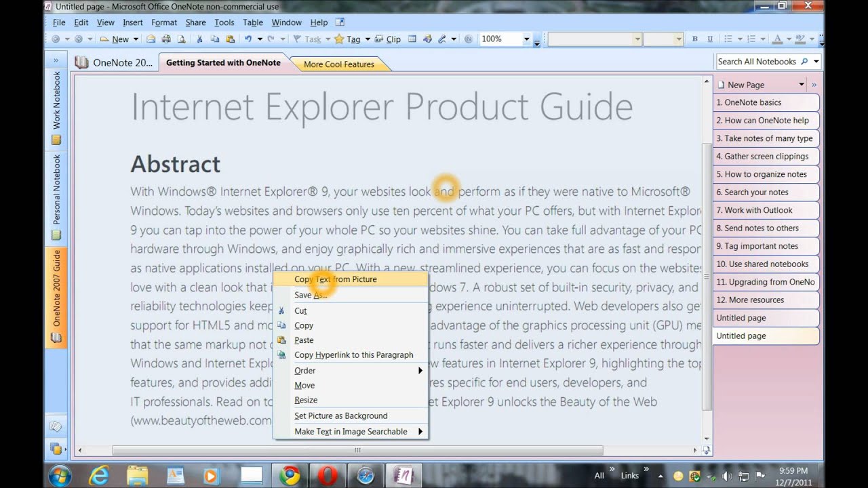This screenshot has width=868, height=488.
Task: Open the New dropdown arrow
Action: (136, 39)
